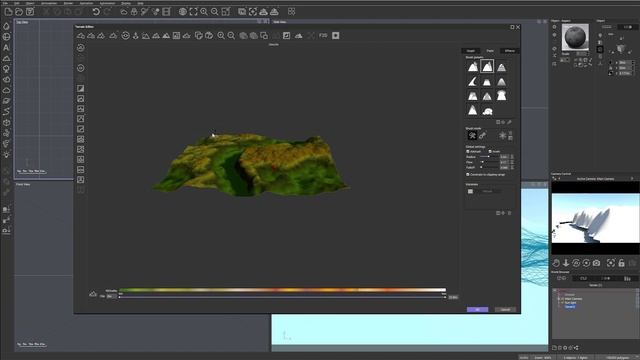The height and width of the screenshot is (360, 640).
Task: Click the hand pan icon in Camera Control
Action: tap(556, 263)
